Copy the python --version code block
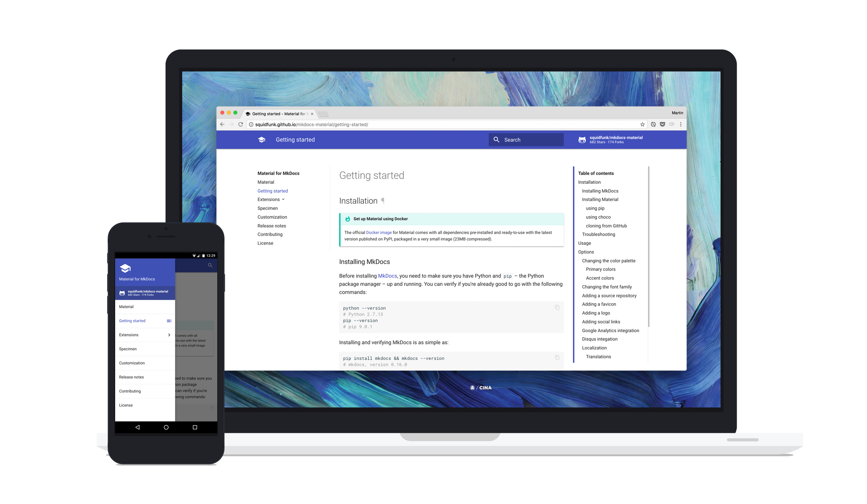This screenshot has width=867, height=504. (557, 307)
